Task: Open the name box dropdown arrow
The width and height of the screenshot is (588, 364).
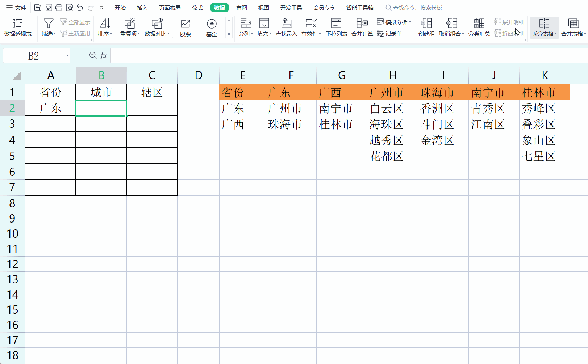Action: pos(67,56)
